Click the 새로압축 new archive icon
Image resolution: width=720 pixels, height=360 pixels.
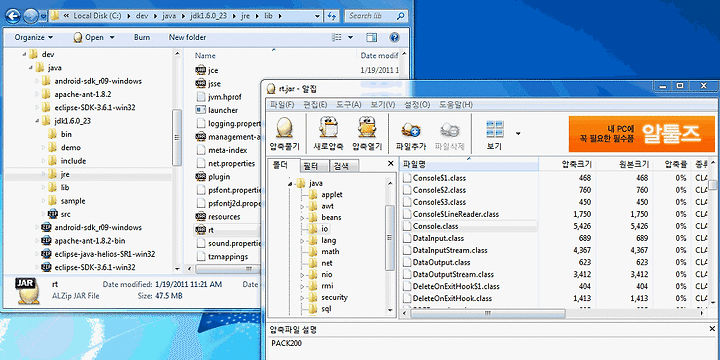click(328, 127)
